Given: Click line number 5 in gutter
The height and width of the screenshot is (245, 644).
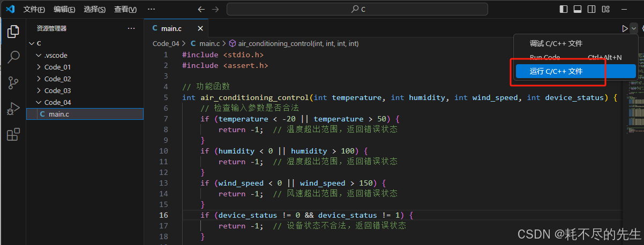Looking at the screenshot, I should 166,97.
